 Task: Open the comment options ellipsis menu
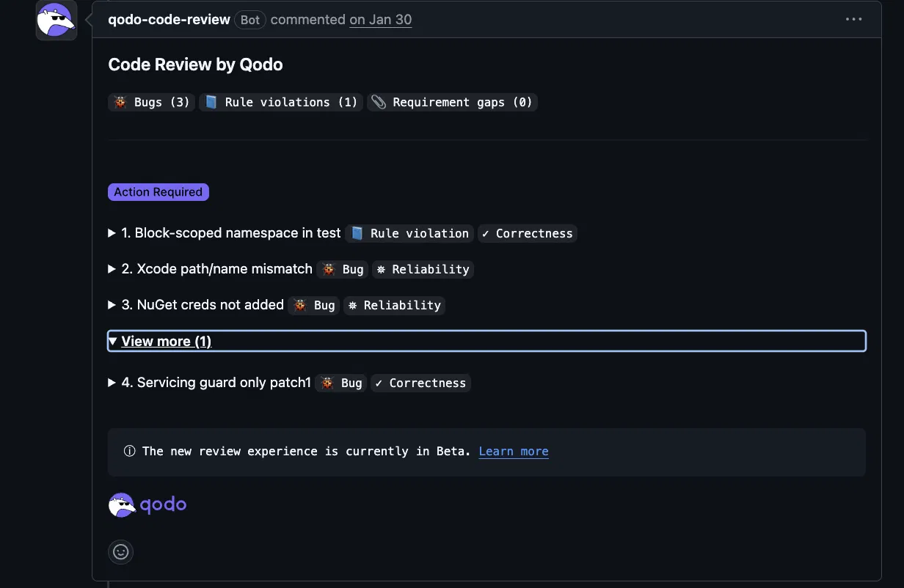[x=854, y=20]
